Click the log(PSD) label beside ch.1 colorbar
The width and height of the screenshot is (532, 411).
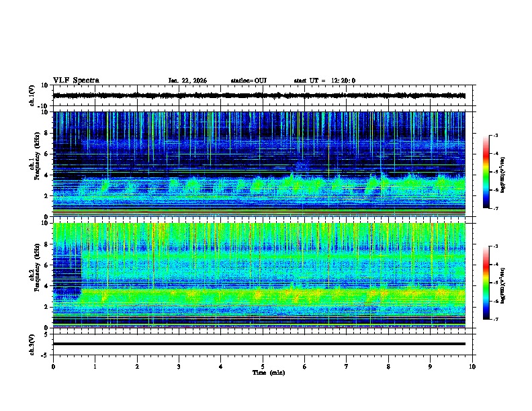[503, 175]
